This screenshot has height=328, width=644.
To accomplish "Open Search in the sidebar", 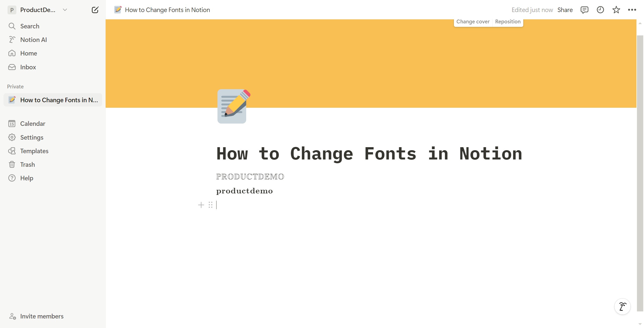I will click(x=53, y=26).
